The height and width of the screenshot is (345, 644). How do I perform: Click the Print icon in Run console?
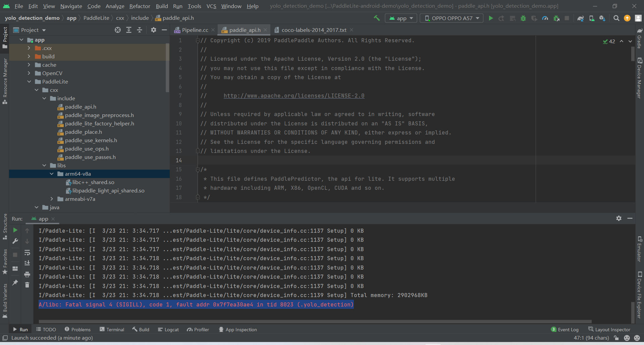[27, 274]
